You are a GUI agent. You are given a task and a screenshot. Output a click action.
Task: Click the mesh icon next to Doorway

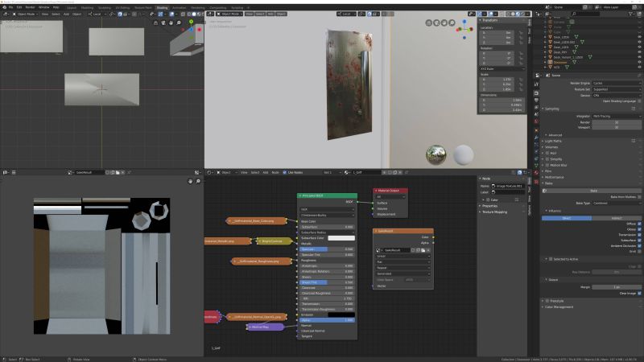click(x=574, y=63)
